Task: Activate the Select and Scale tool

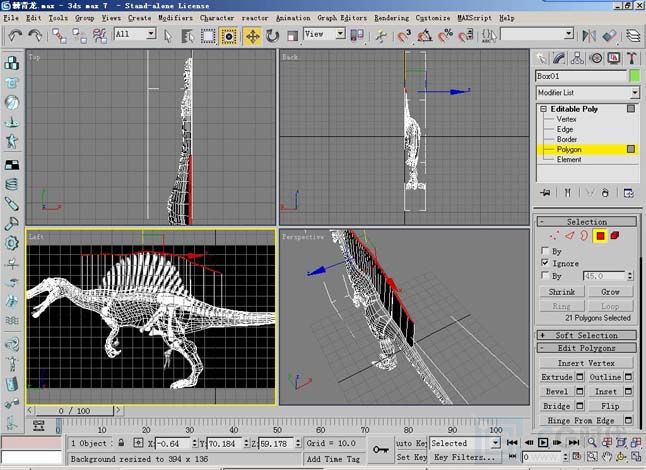Action: click(x=292, y=36)
